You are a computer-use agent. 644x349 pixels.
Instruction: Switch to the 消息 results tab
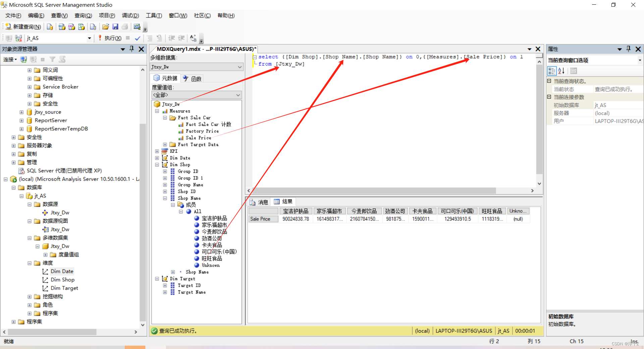coord(259,202)
